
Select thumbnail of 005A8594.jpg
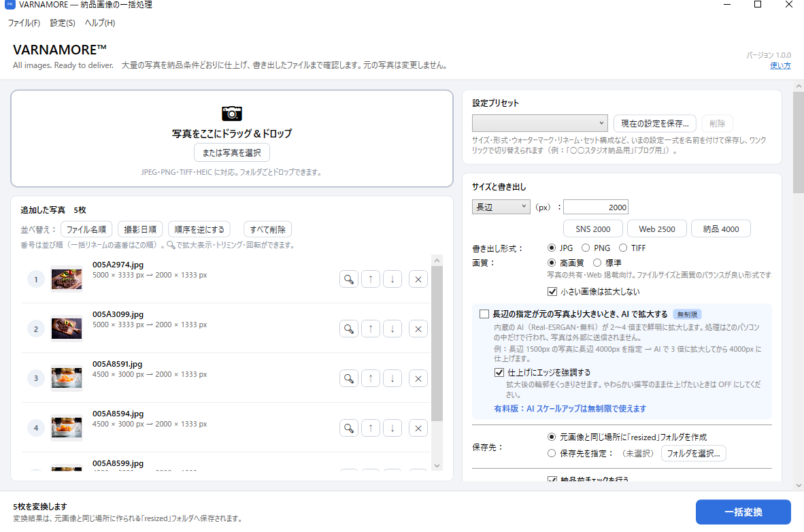pos(67,429)
